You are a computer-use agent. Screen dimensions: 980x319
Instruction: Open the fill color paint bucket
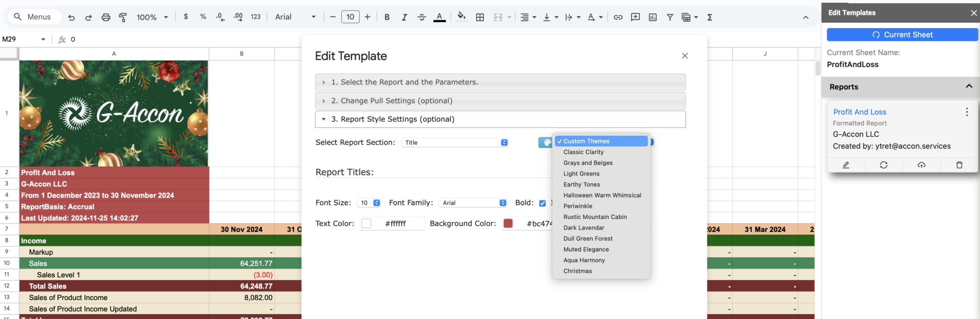pyautogui.click(x=461, y=17)
